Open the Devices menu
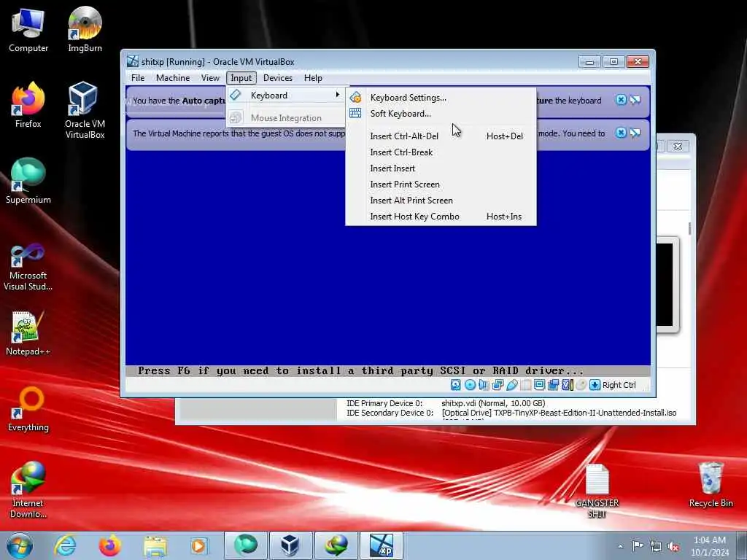 tap(278, 77)
